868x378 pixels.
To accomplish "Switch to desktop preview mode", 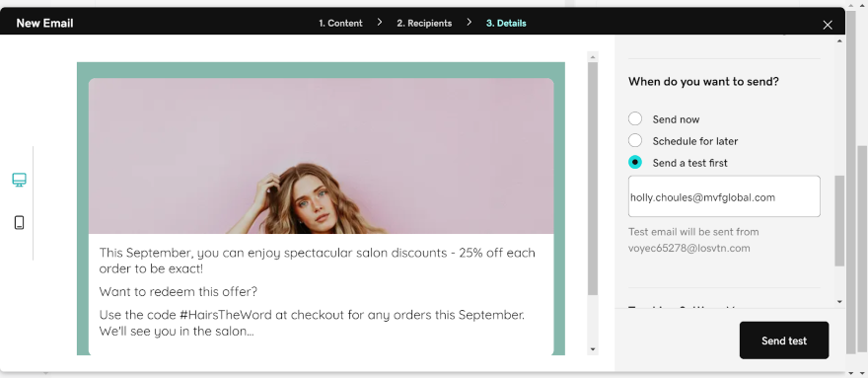I will (20, 180).
